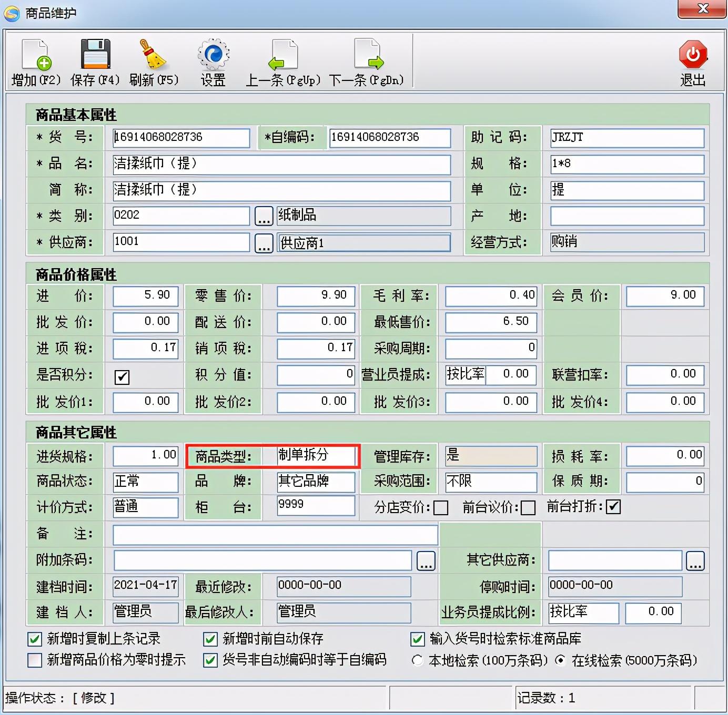
Task: Open 其它供应商 browse ellipsis button
Action: [695, 560]
